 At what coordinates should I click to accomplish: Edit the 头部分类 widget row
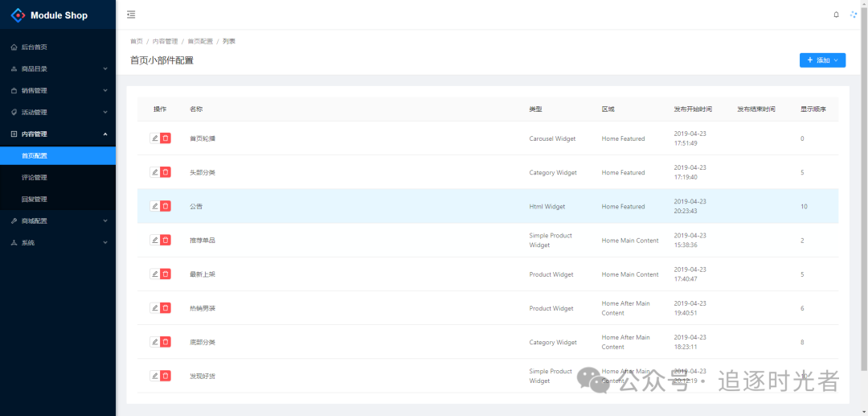pyautogui.click(x=155, y=172)
